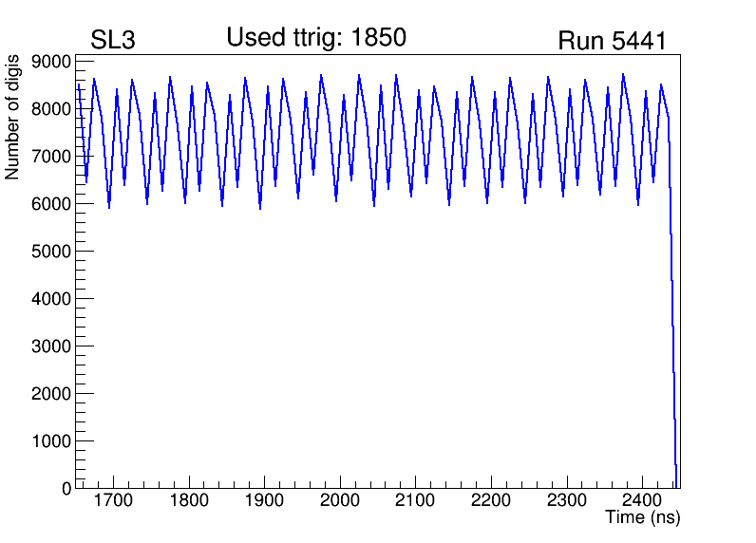Click the 0 y-axis tick label
The height and width of the screenshot is (543, 756).
point(66,488)
